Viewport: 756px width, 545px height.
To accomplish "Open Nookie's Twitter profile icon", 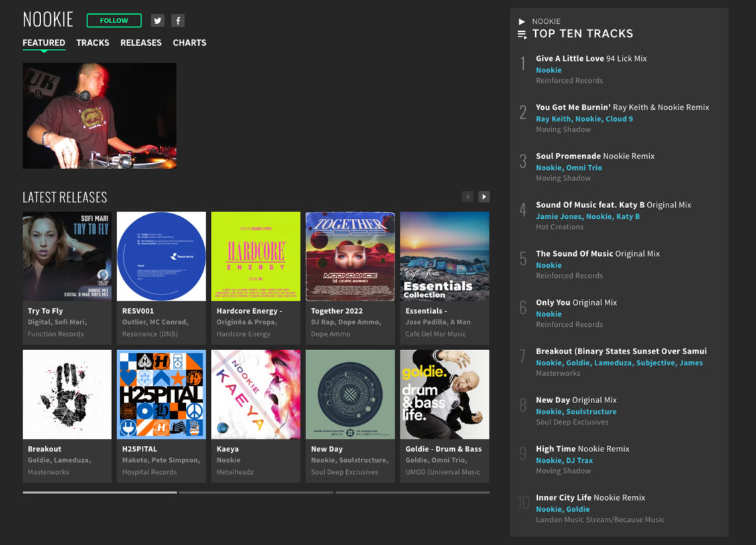I will tap(157, 21).
